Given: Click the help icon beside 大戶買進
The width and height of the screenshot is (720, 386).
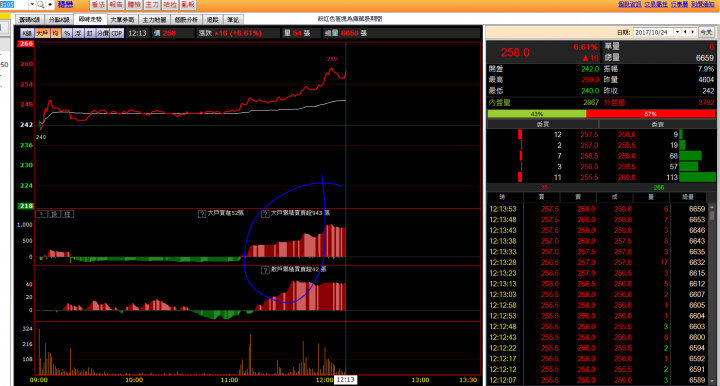Looking at the screenshot, I should point(202,214).
